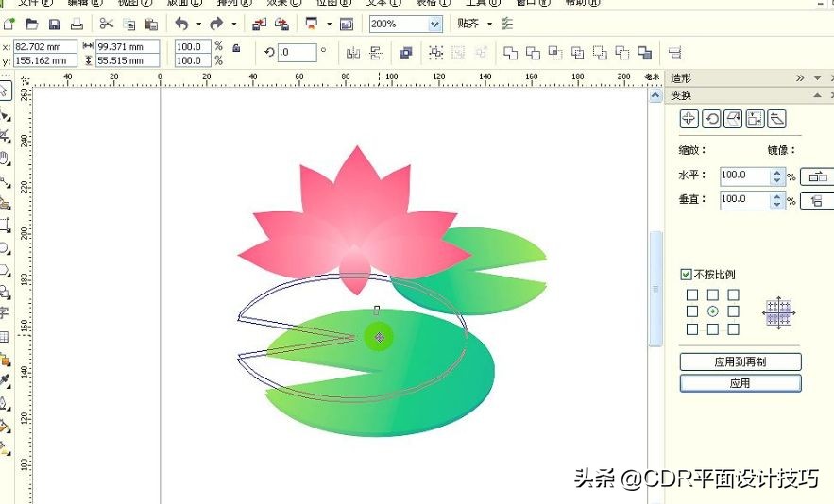Click the horizontal mirror button next to 水平
Screen dimensions: 834x504
(818, 176)
